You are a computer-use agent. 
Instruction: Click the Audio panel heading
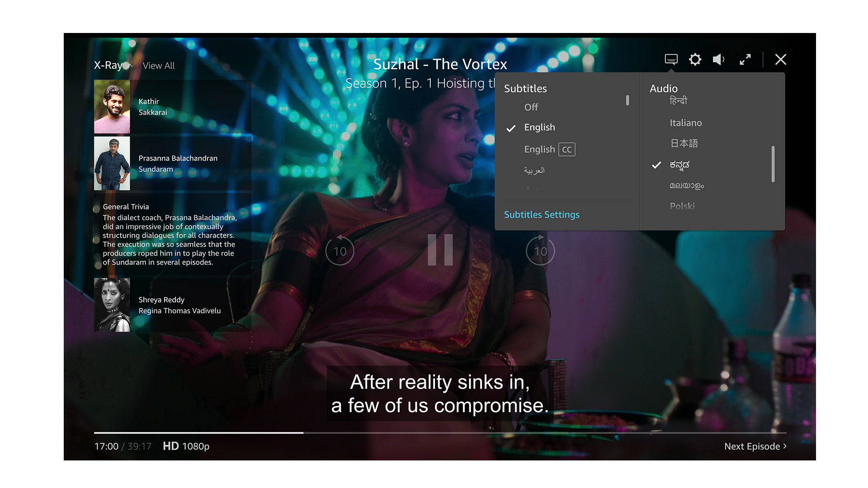click(663, 89)
